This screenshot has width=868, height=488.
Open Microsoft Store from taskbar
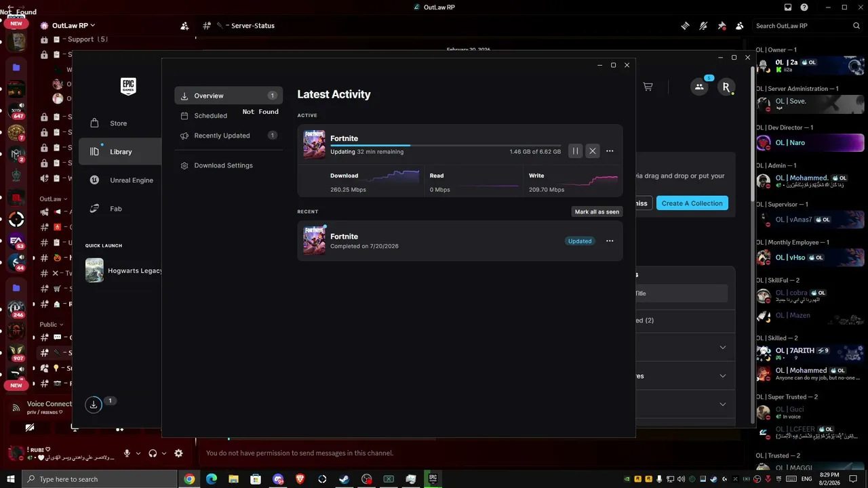(256, 479)
